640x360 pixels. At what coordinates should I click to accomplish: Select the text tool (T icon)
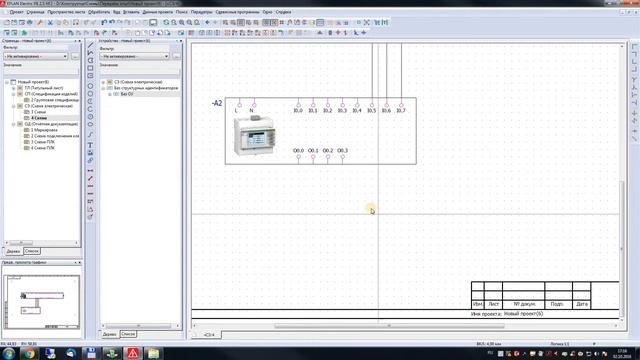[x=91, y=145]
